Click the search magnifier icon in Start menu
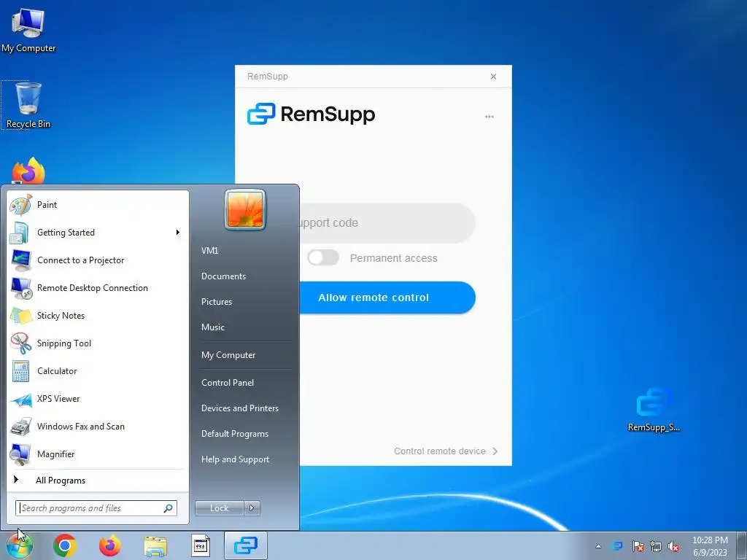The image size is (747, 560). tap(169, 508)
